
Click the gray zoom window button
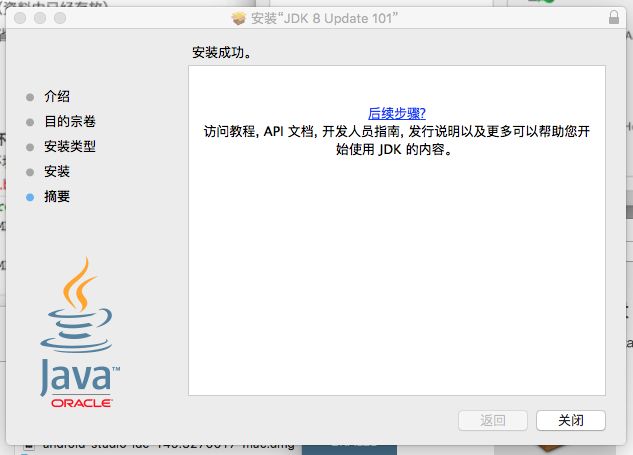[60, 18]
